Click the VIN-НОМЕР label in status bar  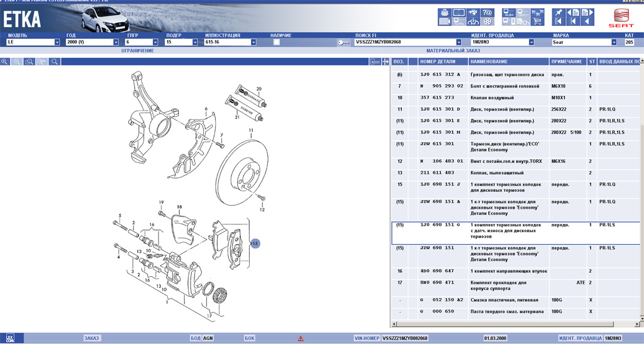pos(367,338)
